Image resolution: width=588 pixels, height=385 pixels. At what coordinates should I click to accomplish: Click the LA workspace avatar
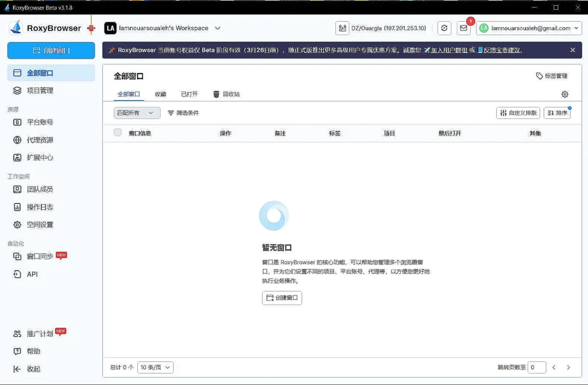tap(110, 28)
